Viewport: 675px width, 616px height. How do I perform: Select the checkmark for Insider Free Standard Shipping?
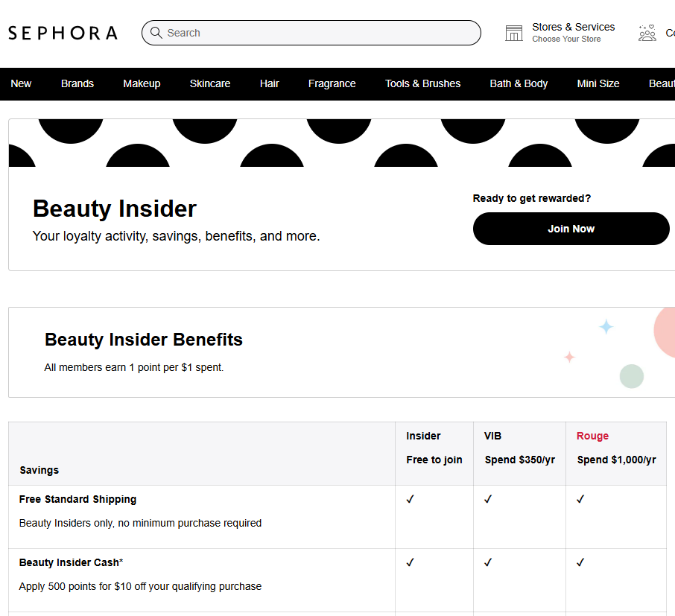[411, 499]
